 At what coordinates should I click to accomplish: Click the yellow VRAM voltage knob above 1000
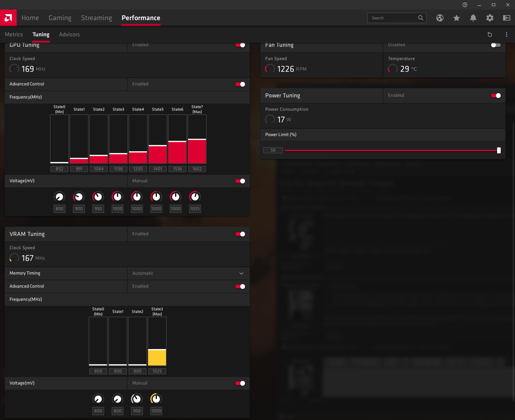[156, 399]
